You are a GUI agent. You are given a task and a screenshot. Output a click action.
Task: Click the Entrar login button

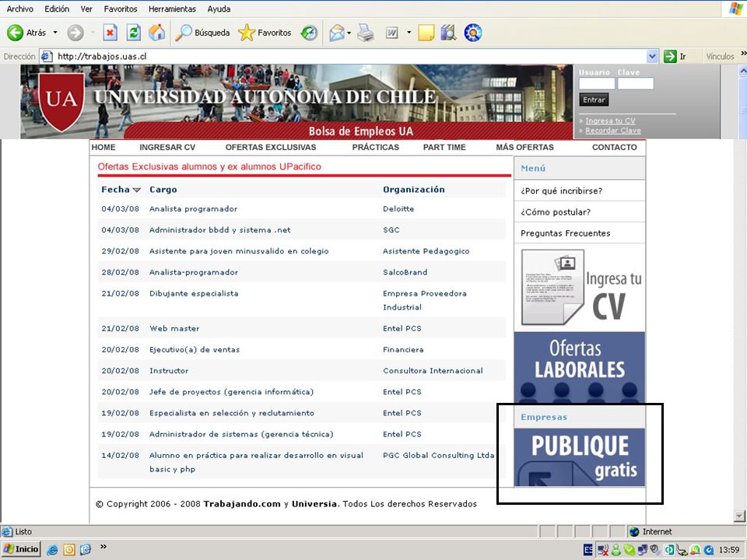point(594,100)
